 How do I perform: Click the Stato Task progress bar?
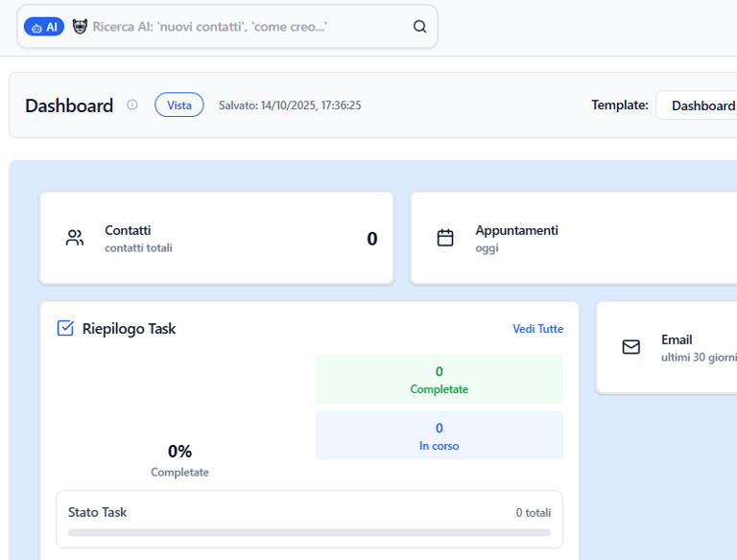tap(309, 533)
